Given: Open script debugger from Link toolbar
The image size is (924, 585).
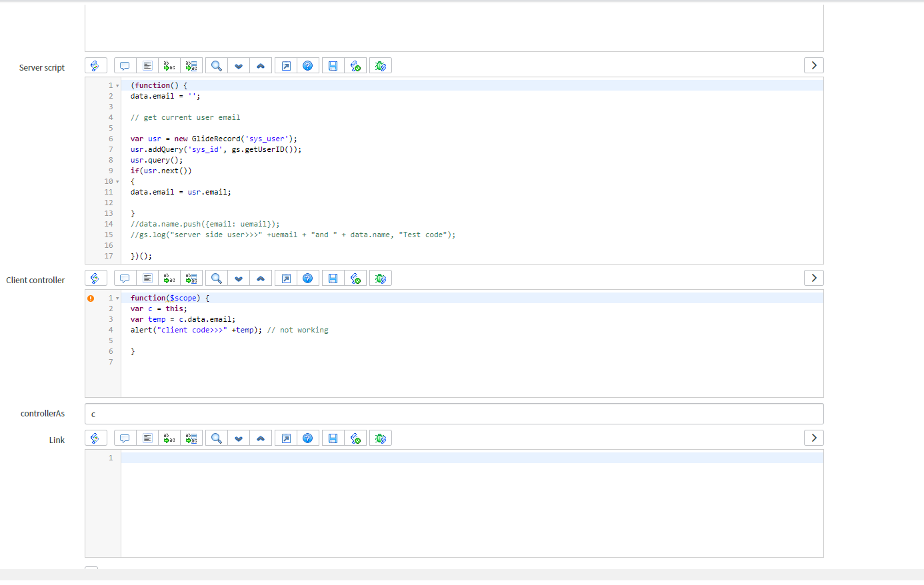Looking at the screenshot, I should coord(381,438).
